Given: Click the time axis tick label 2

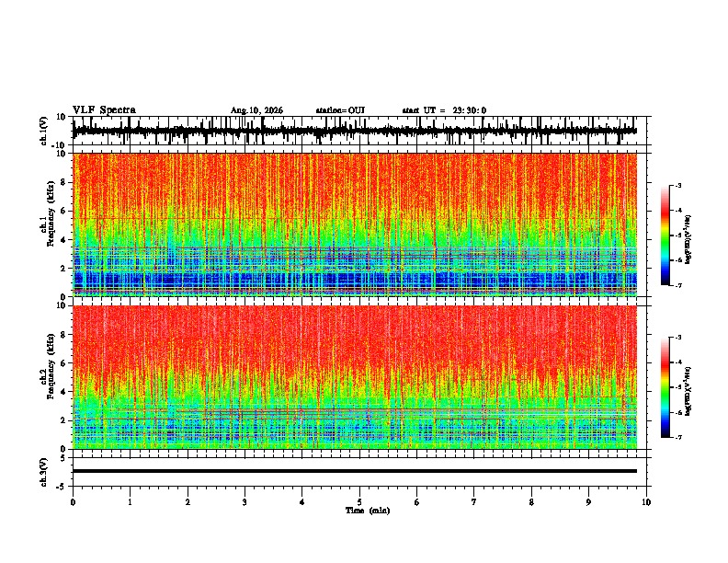Looking at the screenshot, I should pos(188,502).
